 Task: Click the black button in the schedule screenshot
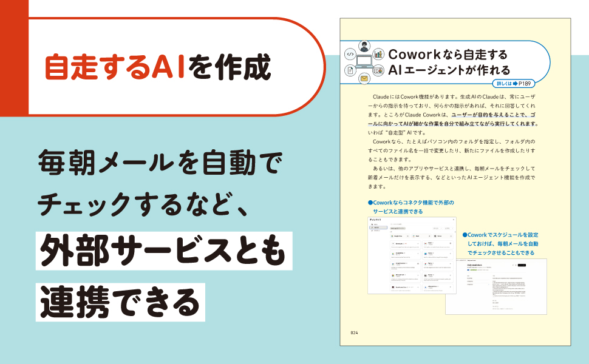[522, 265]
